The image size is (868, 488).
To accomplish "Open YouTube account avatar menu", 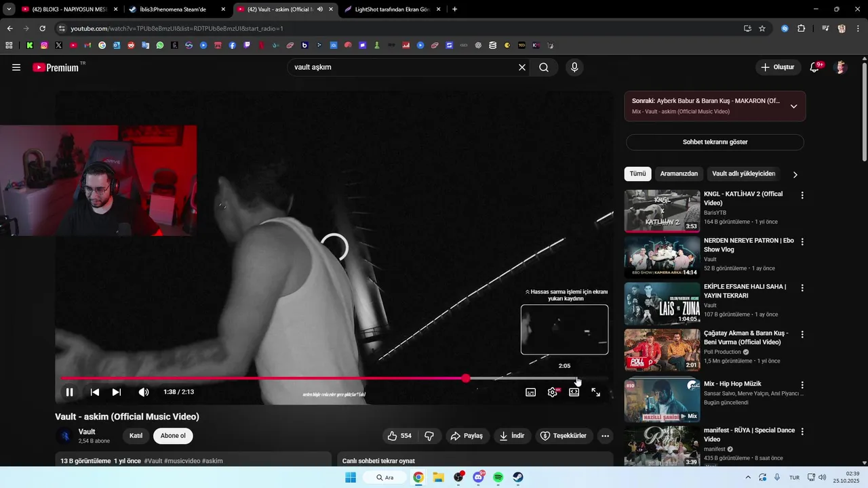I will tap(841, 67).
